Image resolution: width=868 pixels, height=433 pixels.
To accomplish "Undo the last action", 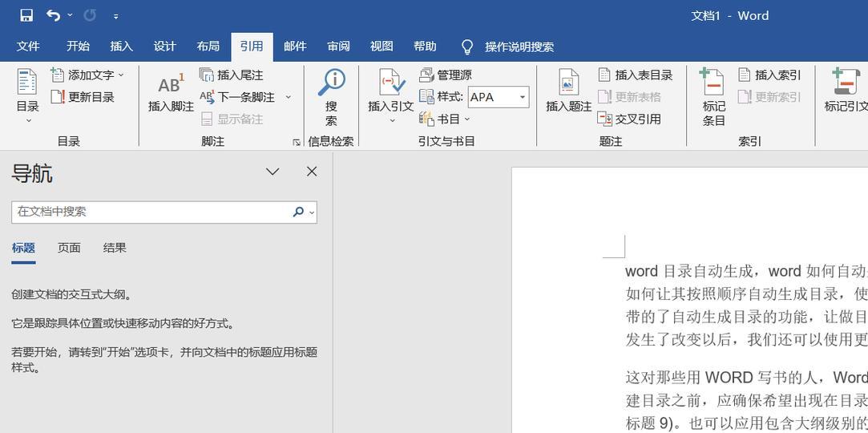I will click(x=53, y=15).
